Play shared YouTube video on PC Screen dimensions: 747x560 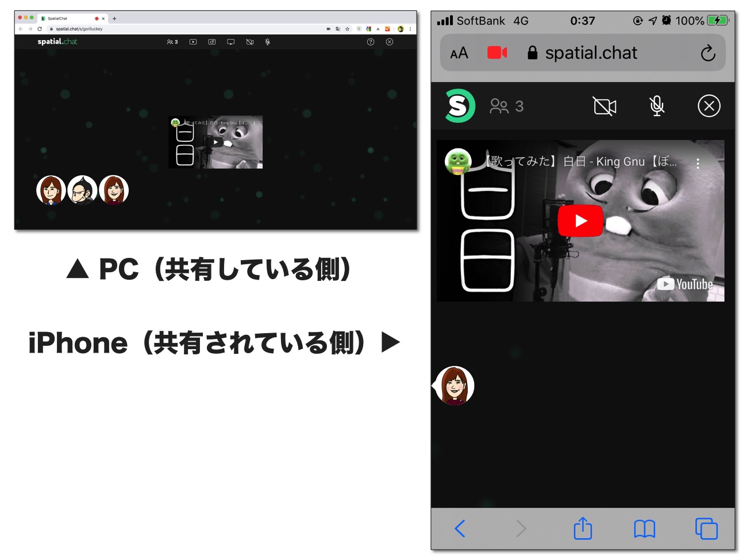tap(216, 142)
